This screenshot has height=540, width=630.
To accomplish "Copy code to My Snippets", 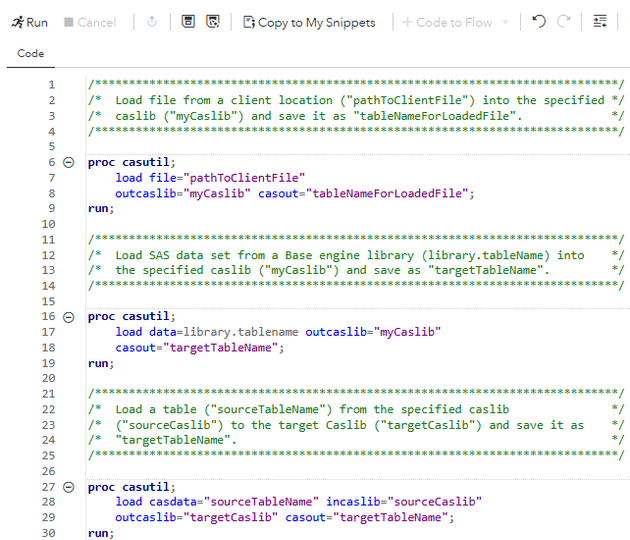I will coord(309,22).
